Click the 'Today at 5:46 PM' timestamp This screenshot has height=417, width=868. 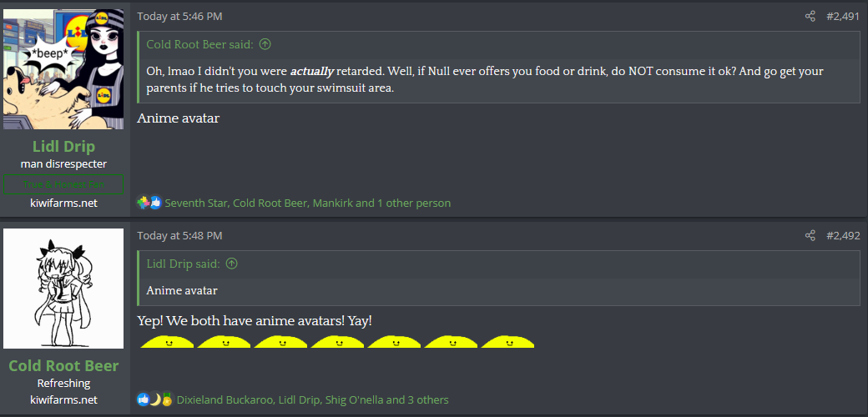[179, 16]
